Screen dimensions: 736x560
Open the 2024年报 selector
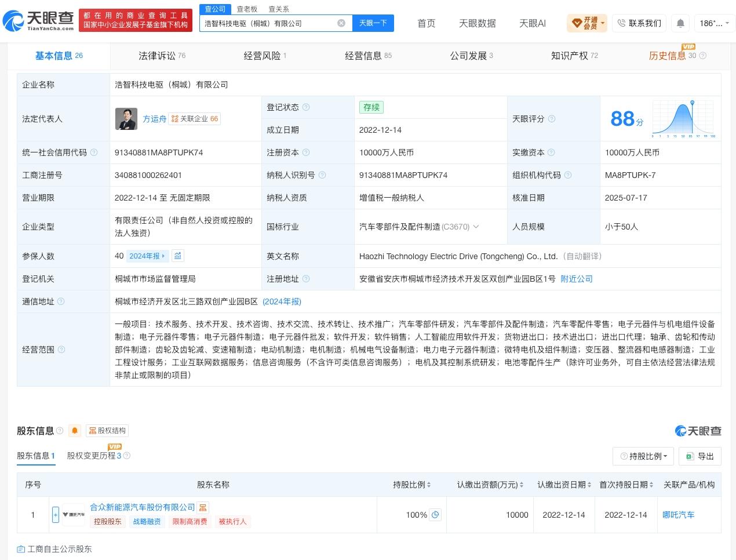[147, 256]
